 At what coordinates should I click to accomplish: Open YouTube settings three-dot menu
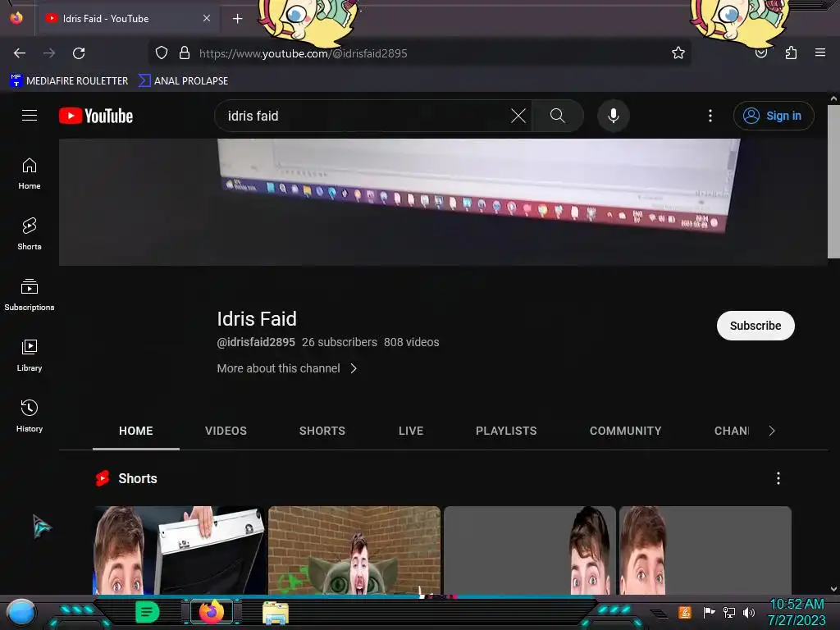coord(710,116)
